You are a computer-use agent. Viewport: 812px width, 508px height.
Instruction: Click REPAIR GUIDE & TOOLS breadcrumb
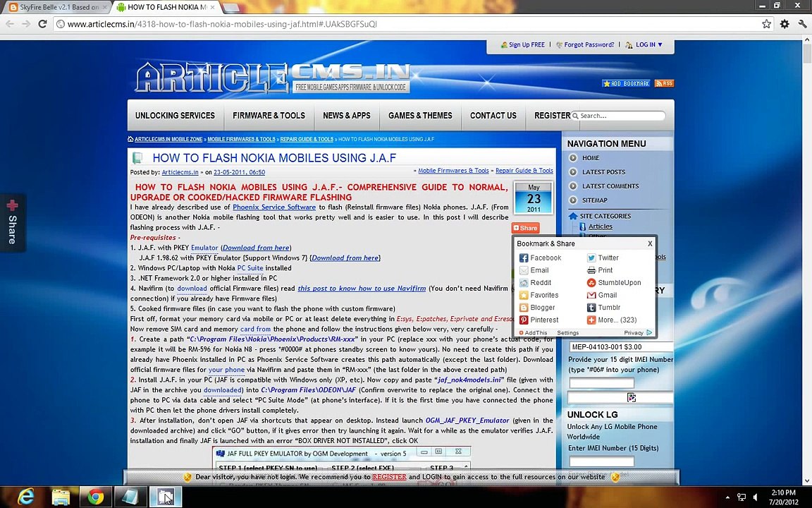coord(307,140)
